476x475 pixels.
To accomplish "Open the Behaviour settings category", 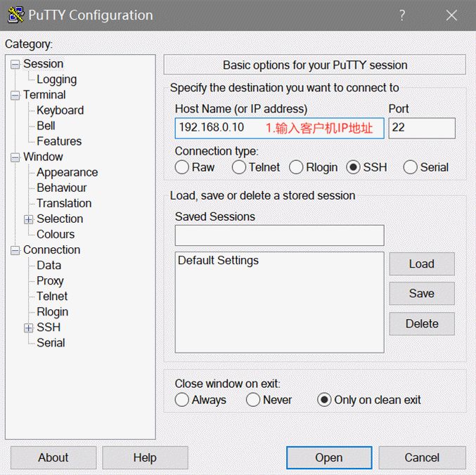I will coord(62,188).
